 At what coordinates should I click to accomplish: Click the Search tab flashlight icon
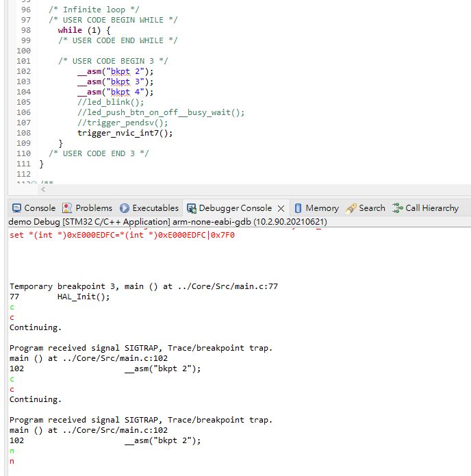tap(351, 208)
